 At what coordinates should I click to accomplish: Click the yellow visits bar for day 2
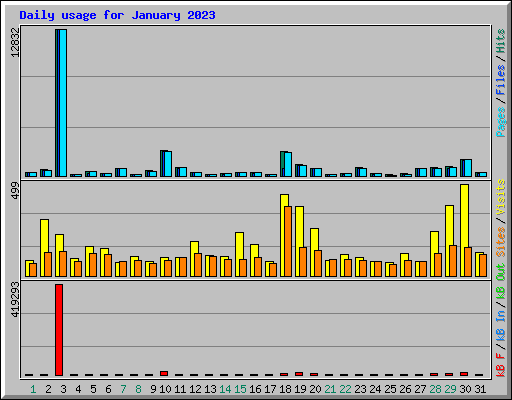coord(44,248)
